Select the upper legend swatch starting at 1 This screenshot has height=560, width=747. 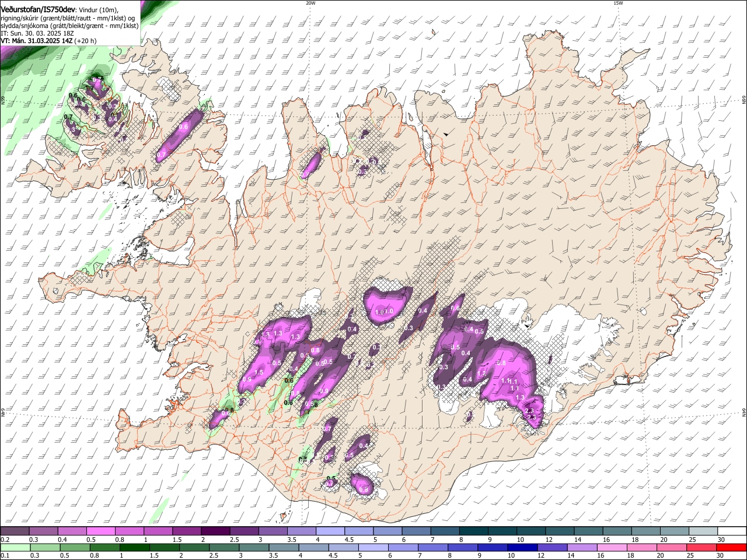click(158, 531)
